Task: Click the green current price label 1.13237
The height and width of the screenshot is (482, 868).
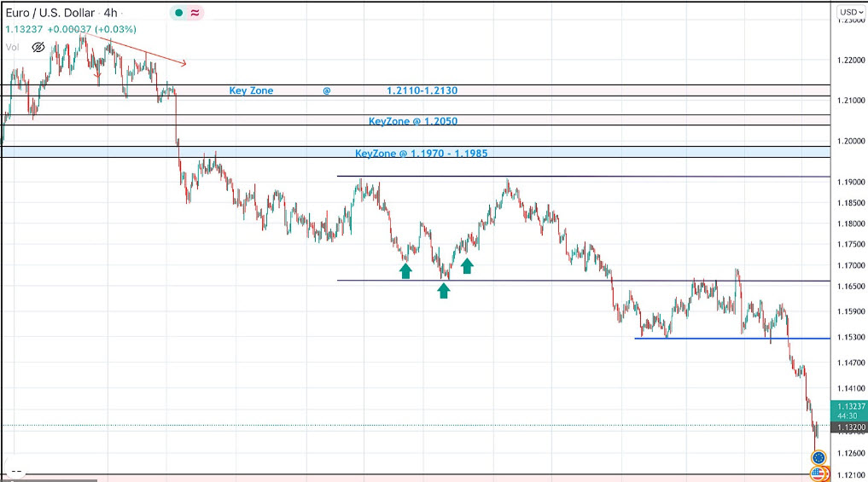Action: pos(849,407)
